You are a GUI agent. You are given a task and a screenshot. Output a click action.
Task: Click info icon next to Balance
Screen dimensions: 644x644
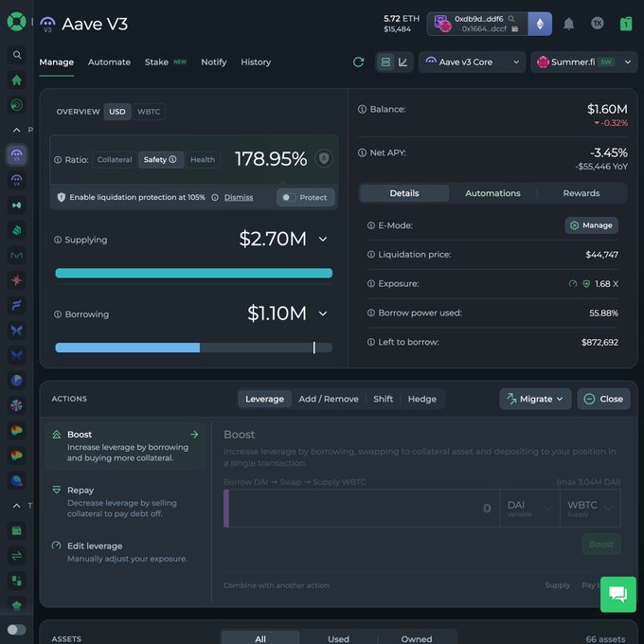362,109
